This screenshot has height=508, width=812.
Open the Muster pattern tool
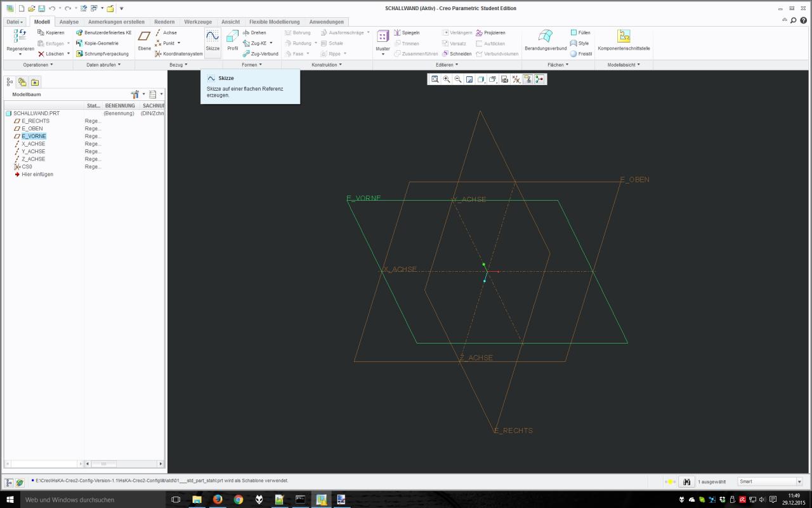383,41
